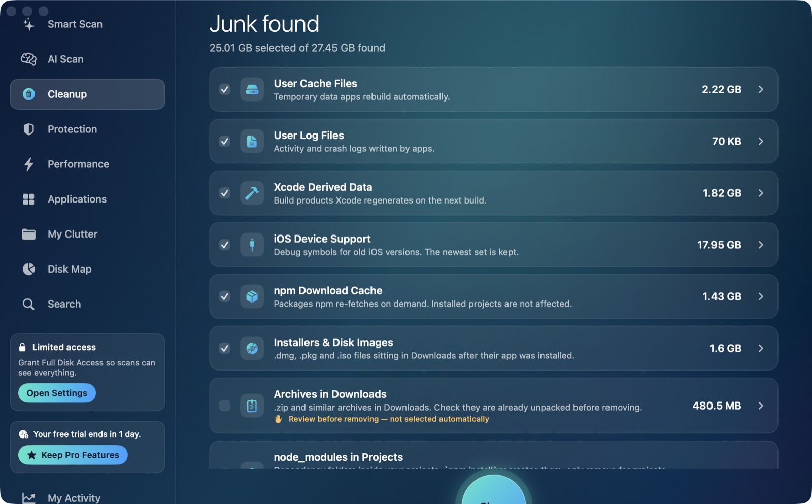Click the 1.43 GB size value
812x504 pixels.
point(722,297)
